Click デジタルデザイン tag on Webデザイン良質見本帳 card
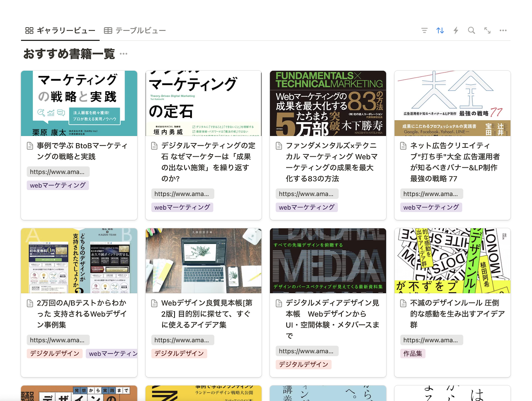Screen dimensions: 532x401 tap(179, 353)
